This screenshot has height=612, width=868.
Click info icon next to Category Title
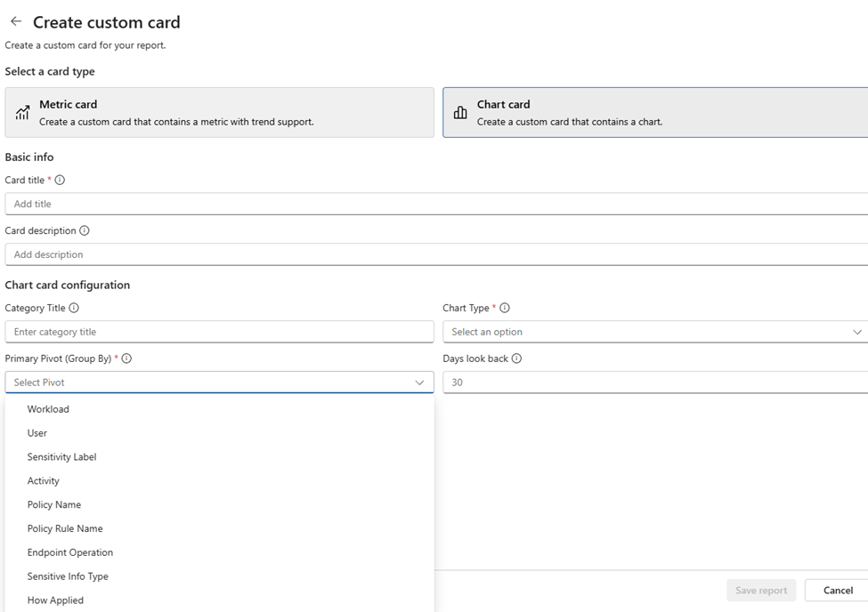click(x=74, y=308)
